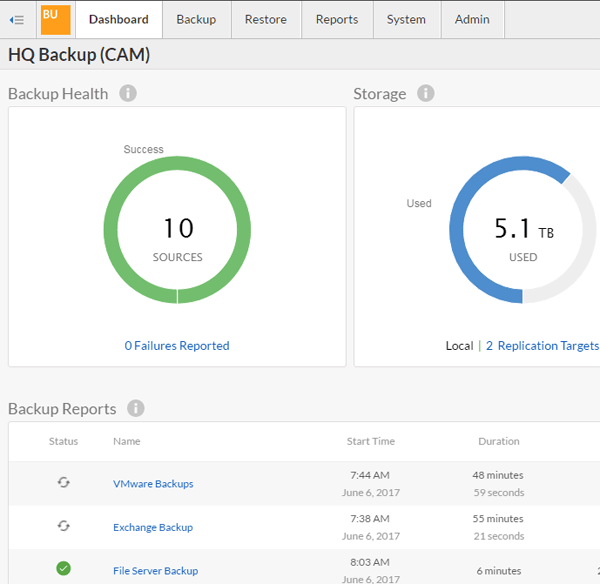
Task: Switch to the Backup tab
Action: click(x=196, y=20)
